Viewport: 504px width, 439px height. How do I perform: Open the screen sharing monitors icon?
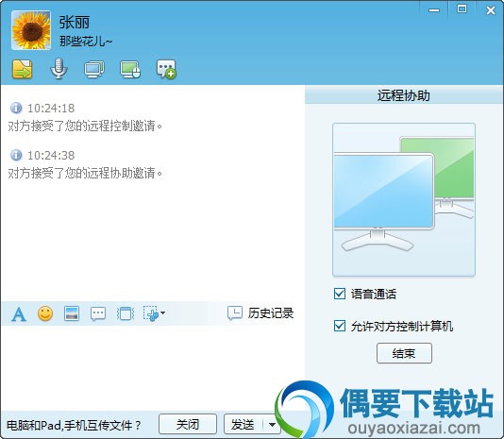coord(94,69)
